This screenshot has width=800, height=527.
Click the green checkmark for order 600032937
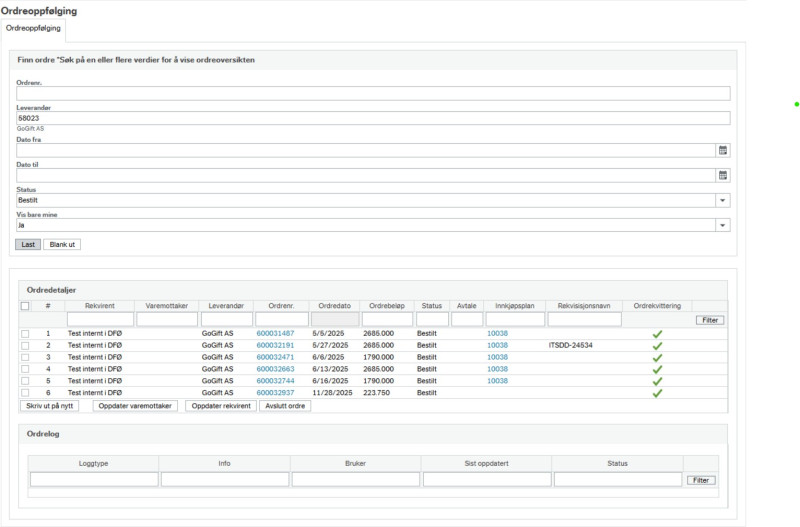(x=657, y=393)
